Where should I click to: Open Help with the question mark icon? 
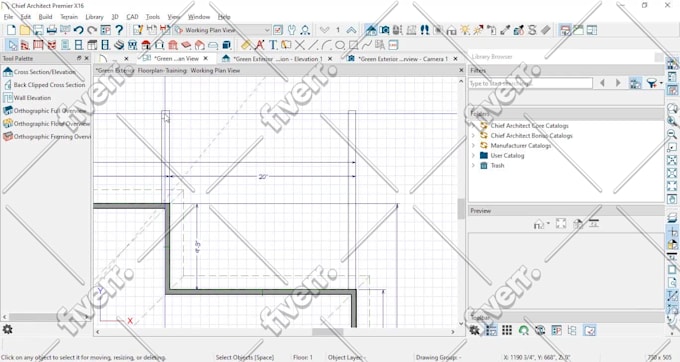click(119, 30)
